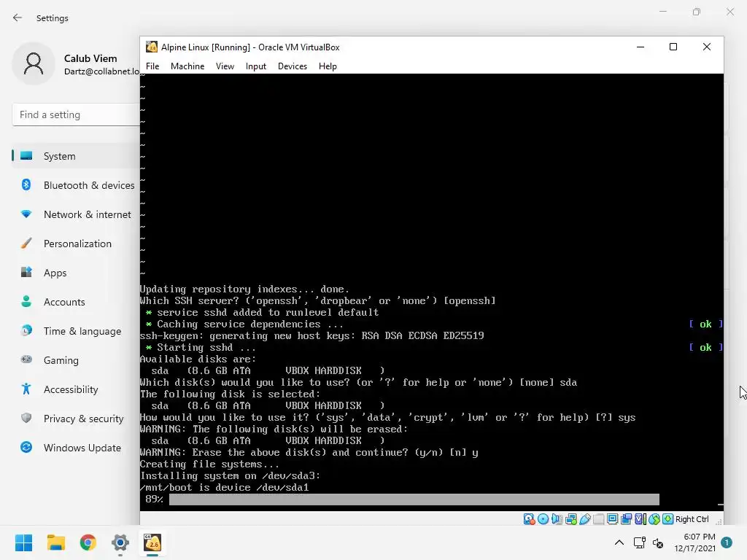Open Windows Update settings
The image size is (747, 560).
(x=76, y=448)
